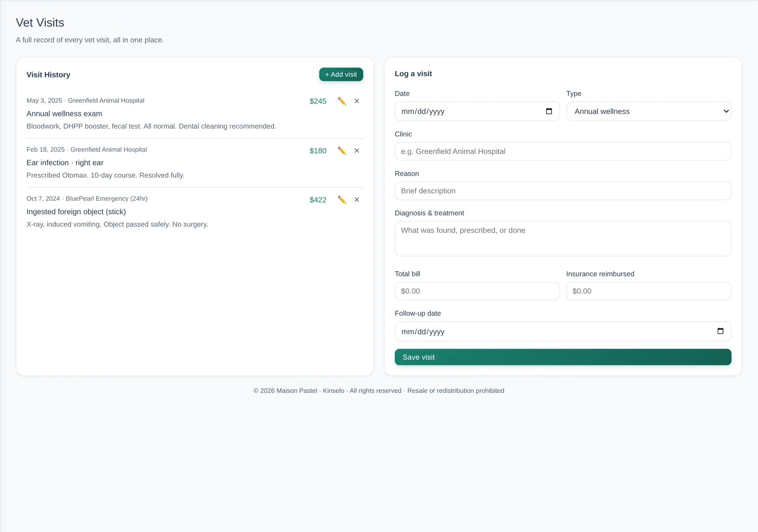Click the 'Prescribed Otomax' notes text
The width and height of the screenshot is (758, 532).
106,175
